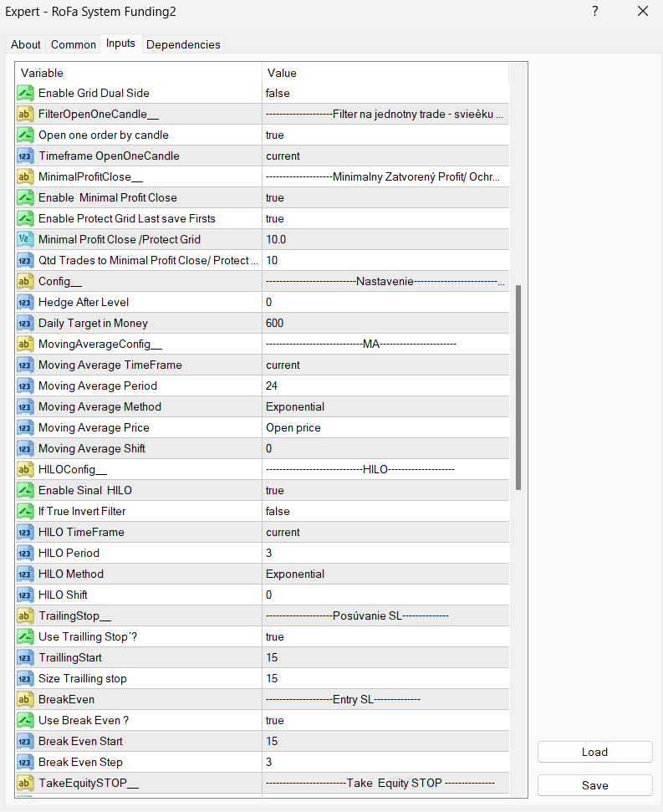The width and height of the screenshot is (663, 812).
Task: Switch to the Dependencies tab
Action: [183, 44]
